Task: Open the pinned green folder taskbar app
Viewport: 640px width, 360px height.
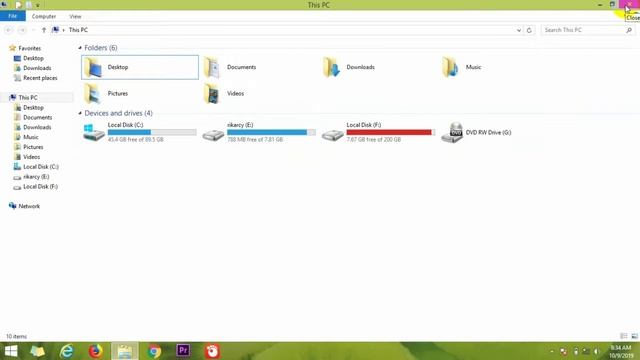Action: click(38, 351)
